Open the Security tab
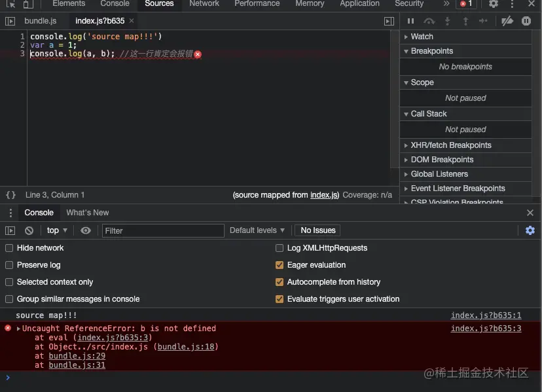Screen dimensions: 542x392 pyautogui.click(x=409, y=4)
